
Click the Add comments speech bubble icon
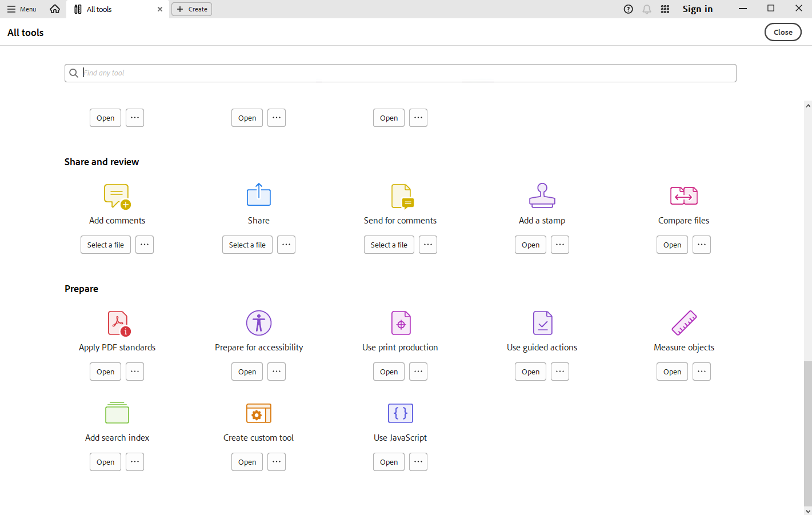click(x=117, y=196)
